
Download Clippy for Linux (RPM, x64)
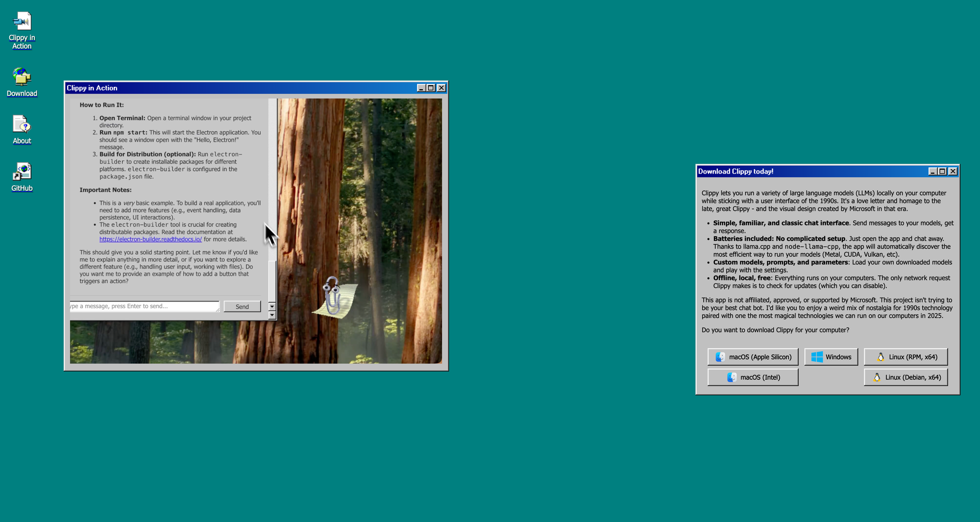[906, 357]
